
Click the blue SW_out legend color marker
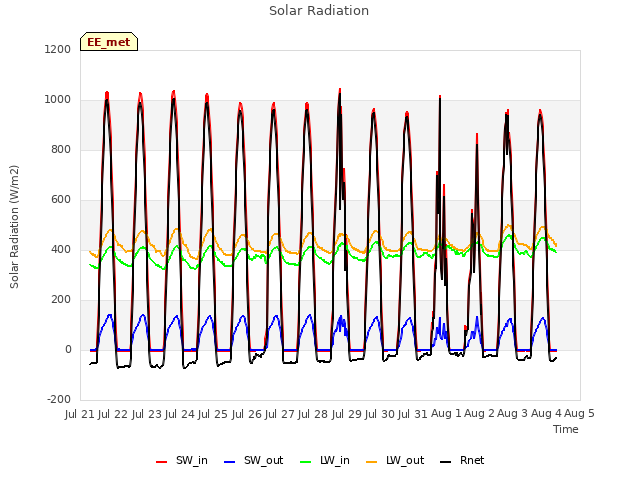[x=230, y=462]
